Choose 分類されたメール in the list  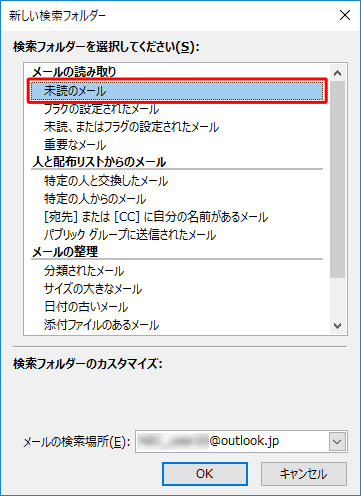click(177, 271)
